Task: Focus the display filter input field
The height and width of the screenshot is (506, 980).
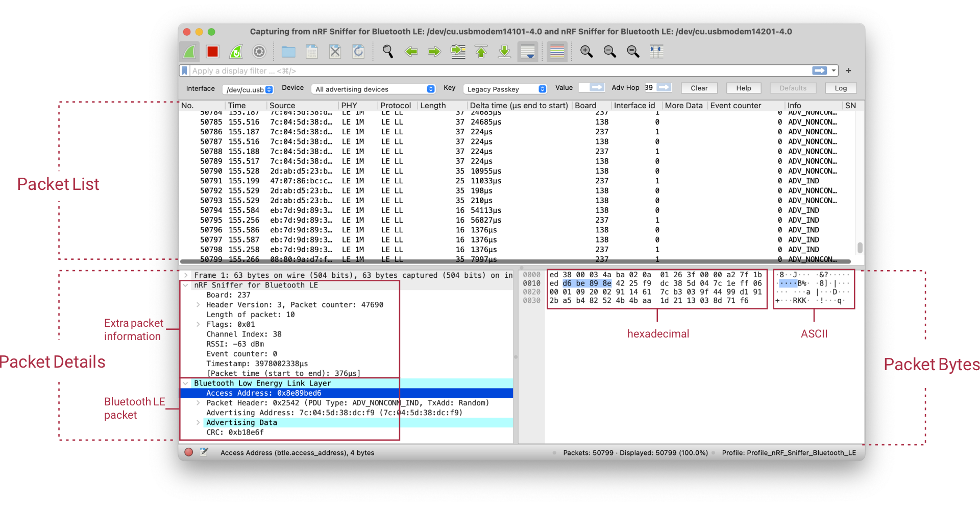Action: click(500, 71)
